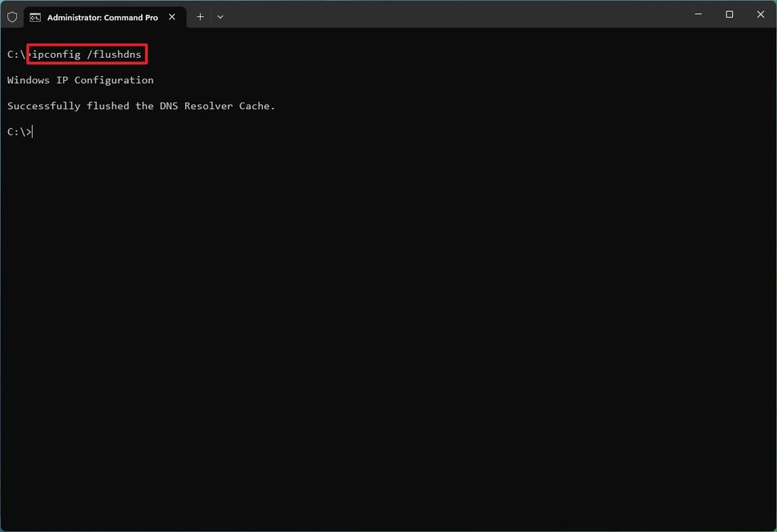Close the Administrator: Command Pro tab
777x532 pixels.
(x=171, y=16)
